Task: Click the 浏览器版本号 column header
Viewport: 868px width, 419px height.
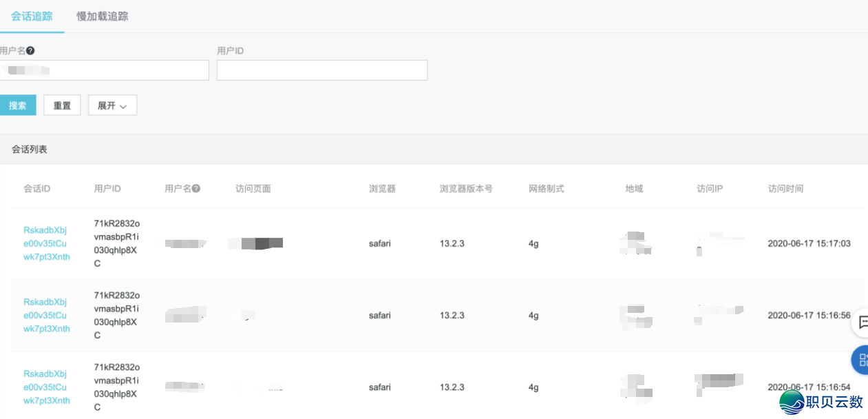Action: tap(466, 188)
